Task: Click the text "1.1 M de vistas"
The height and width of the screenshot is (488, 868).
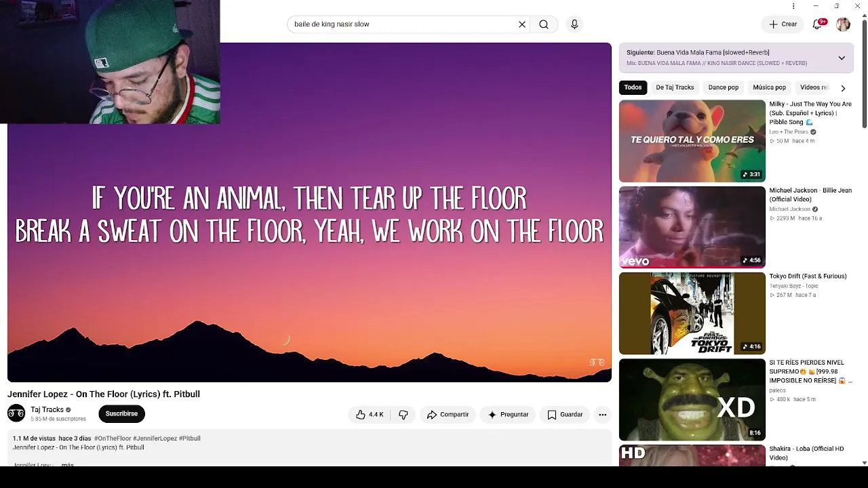Action: 34,439
